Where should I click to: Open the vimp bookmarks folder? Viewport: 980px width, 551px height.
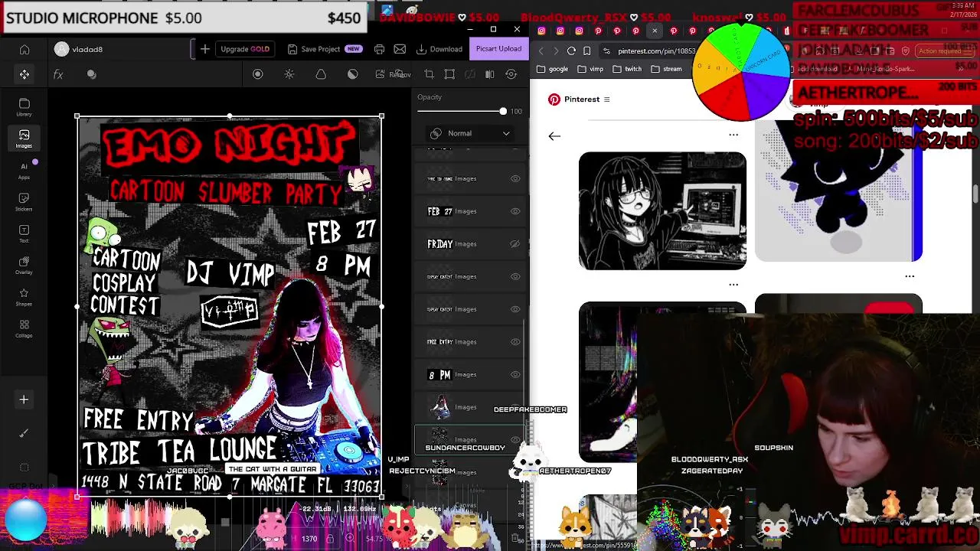pos(590,69)
